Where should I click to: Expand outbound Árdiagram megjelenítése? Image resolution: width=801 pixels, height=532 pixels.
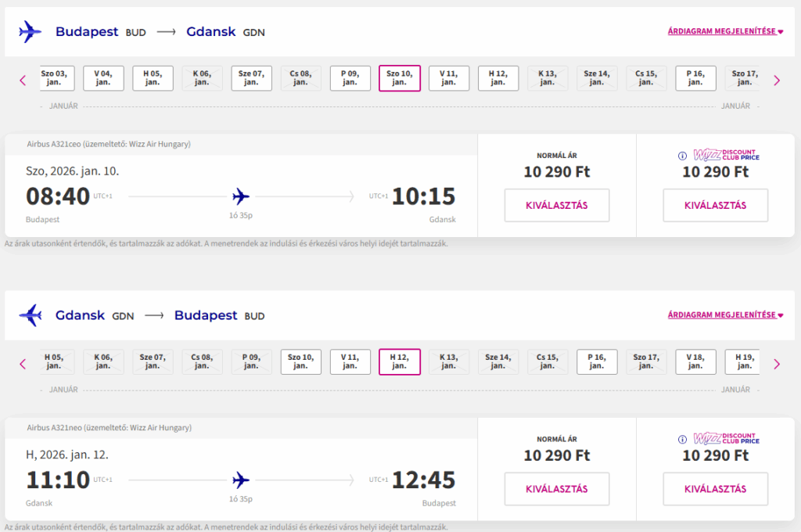(x=725, y=32)
